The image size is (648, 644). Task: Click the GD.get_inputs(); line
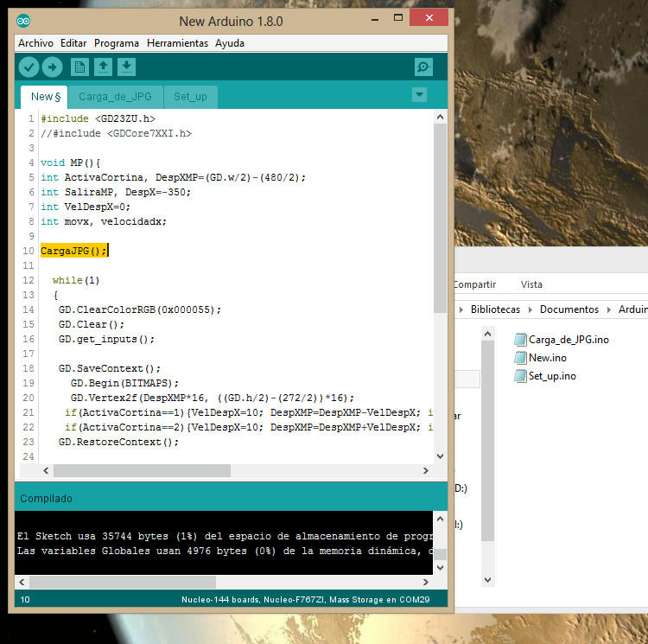[106, 339]
